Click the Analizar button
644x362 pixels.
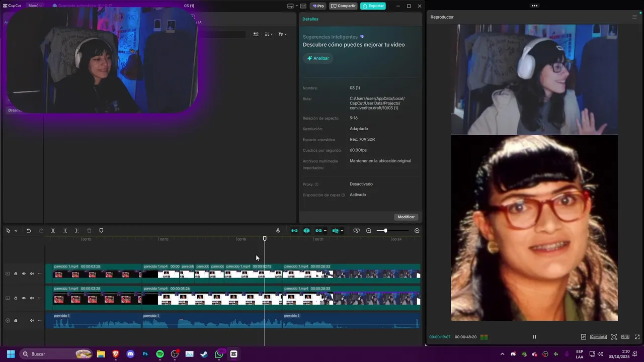[318, 58]
